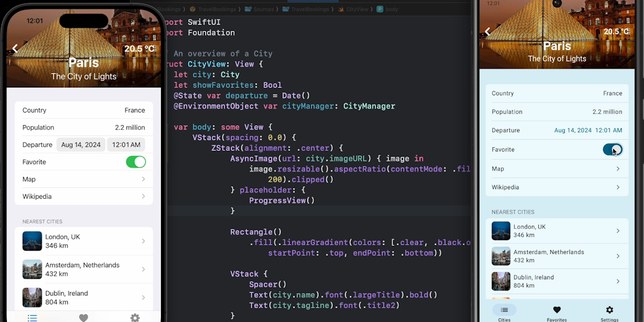Tap the Settings gear icon on the Android phone
The width and height of the screenshot is (644, 322).
609,310
